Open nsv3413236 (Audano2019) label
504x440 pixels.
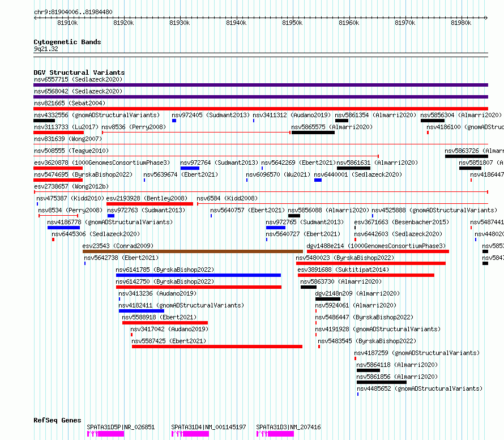point(157,293)
